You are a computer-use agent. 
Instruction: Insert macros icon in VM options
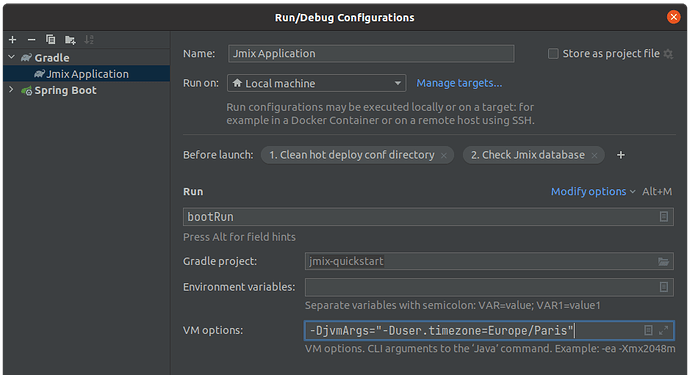pos(648,330)
